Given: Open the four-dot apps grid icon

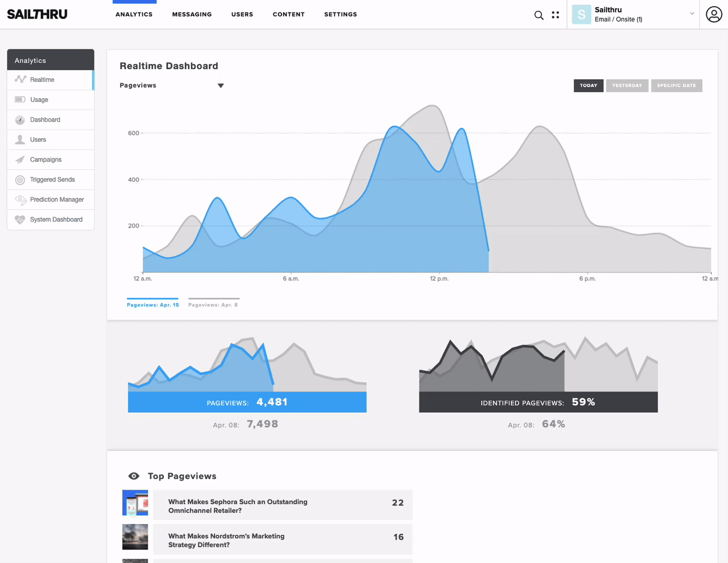Looking at the screenshot, I should (x=555, y=15).
